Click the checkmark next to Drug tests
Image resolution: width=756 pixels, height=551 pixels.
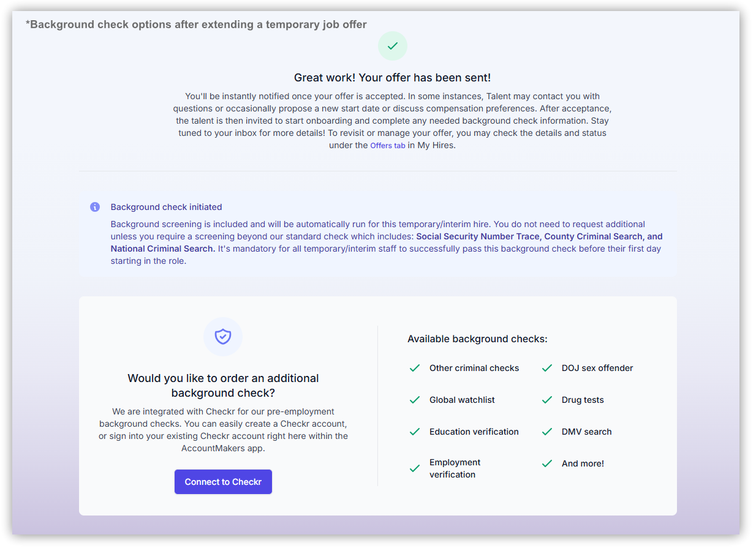(x=546, y=400)
